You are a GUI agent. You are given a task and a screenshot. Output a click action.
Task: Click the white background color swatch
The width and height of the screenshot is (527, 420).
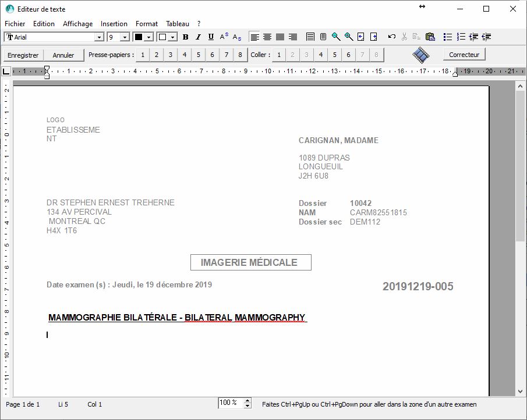pyautogui.click(x=162, y=37)
